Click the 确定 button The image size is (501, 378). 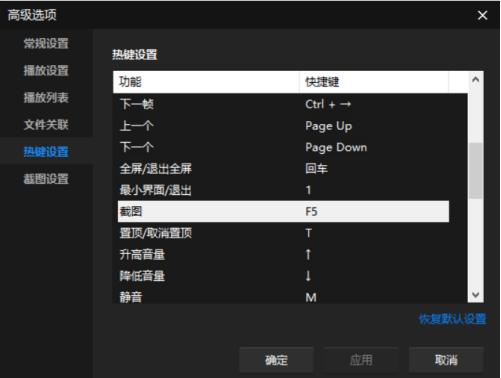(x=276, y=360)
